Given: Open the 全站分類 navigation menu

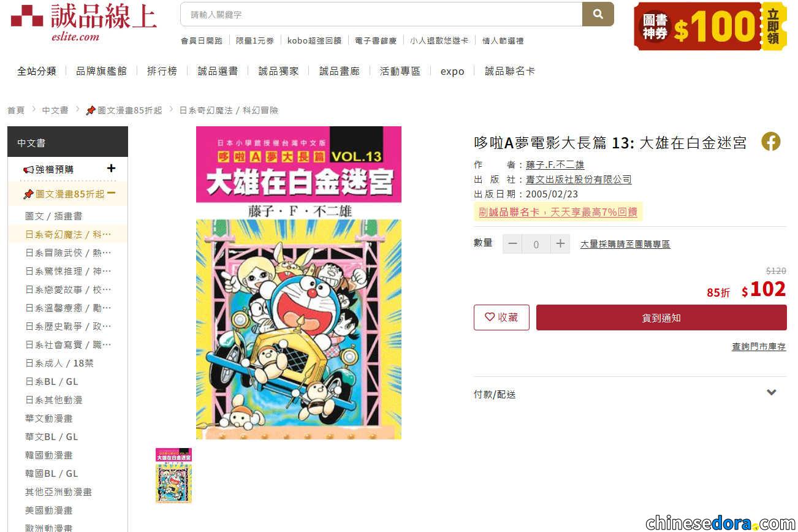Looking at the screenshot, I should pyautogui.click(x=37, y=71).
